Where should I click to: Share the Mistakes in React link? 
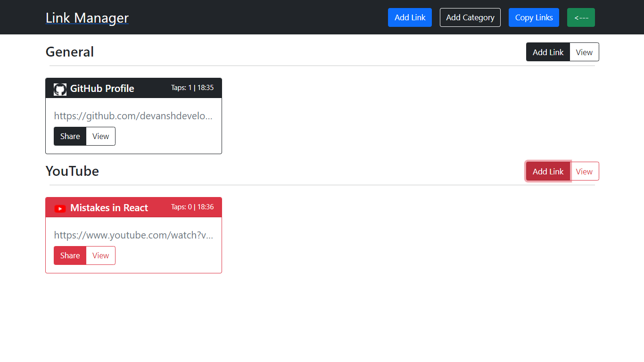pyautogui.click(x=70, y=255)
